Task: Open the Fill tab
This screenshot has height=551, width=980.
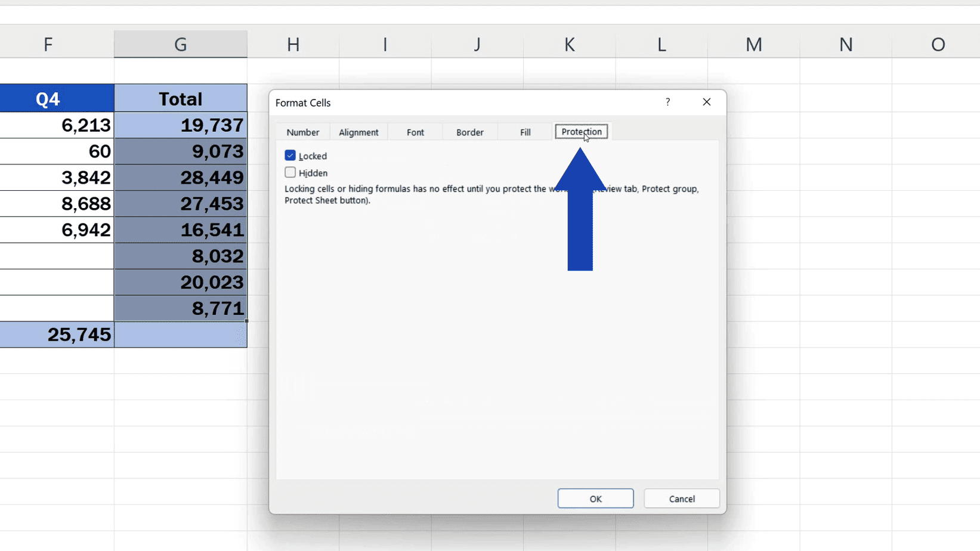Action: [524, 132]
